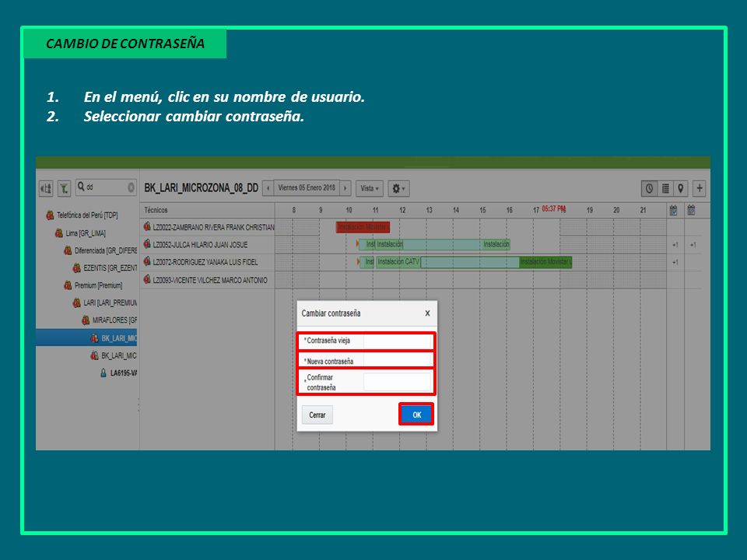Select 'EZENTIS [GR_EZENT' tree node

[110, 268]
